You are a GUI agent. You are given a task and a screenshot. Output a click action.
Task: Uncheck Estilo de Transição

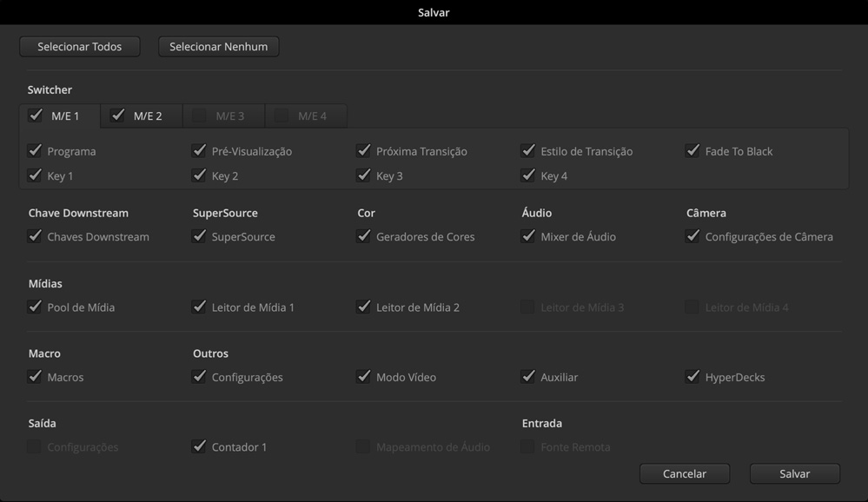coord(527,151)
